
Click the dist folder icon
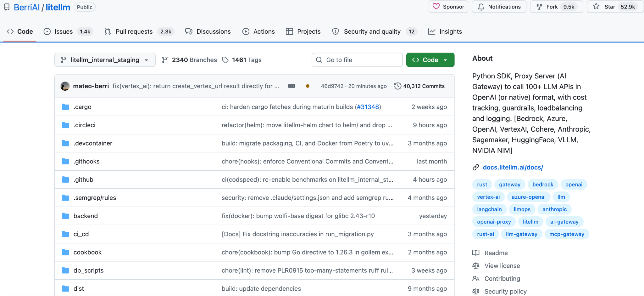coord(65,288)
